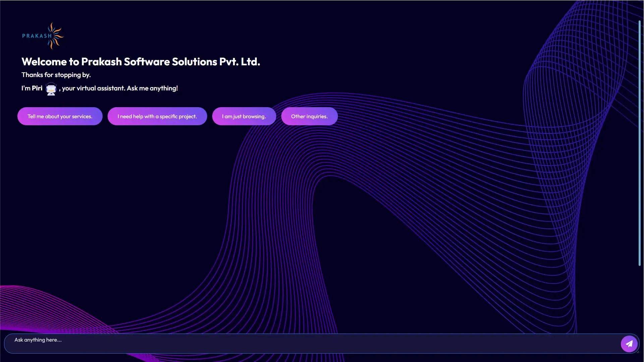Screen dimensions: 644x362
Task: Pick the 'I am just browsing.' option
Action: pos(244,116)
